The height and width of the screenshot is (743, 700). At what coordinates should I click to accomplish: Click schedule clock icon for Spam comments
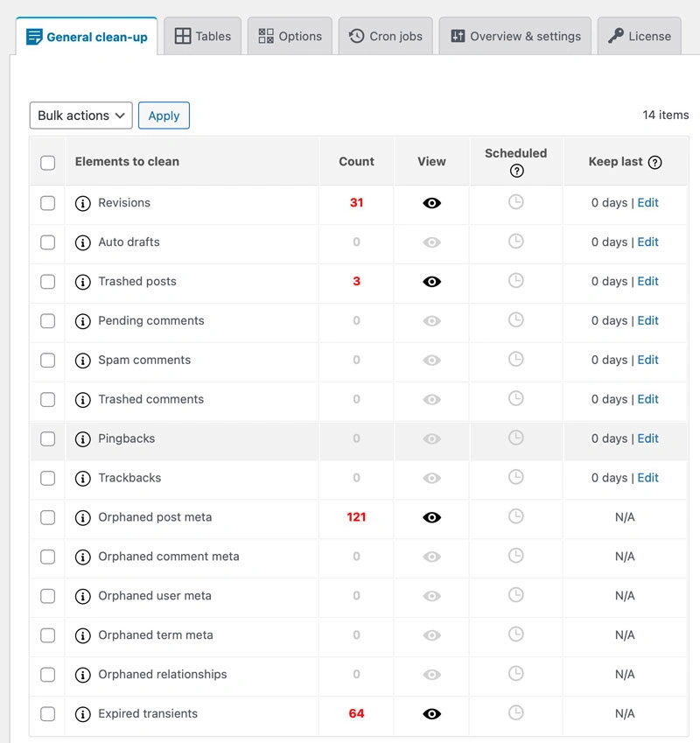point(515,359)
